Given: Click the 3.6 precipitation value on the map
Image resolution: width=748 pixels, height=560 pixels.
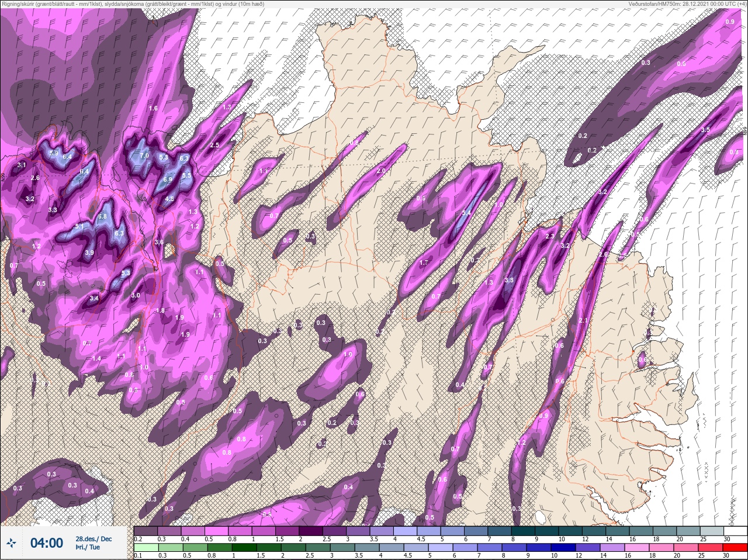Looking at the screenshot, I should click(159, 242).
